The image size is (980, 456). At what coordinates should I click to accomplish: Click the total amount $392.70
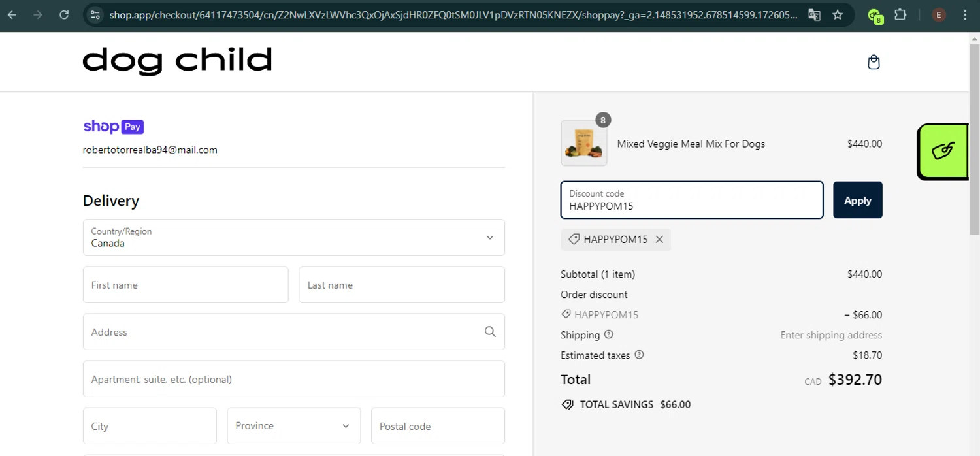pyautogui.click(x=855, y=380)
